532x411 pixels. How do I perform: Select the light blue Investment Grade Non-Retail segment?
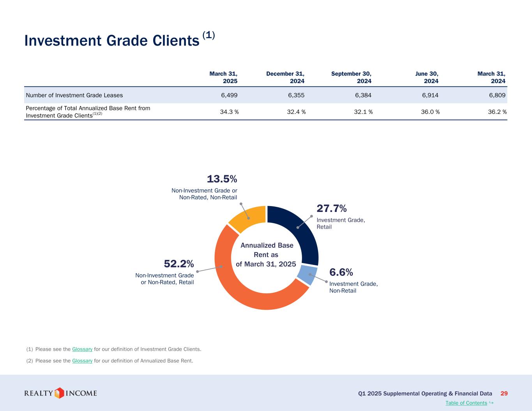[307, 275]
